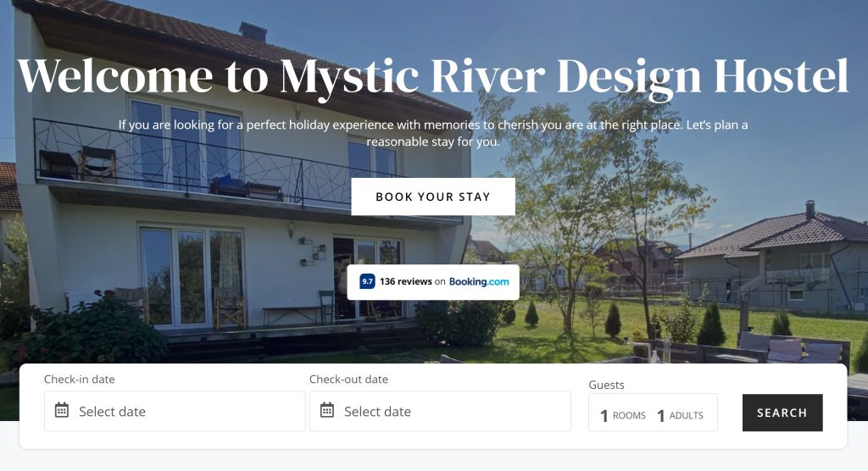
Task: Open the Guests rooms and adults selector
Action: point(653,413)
